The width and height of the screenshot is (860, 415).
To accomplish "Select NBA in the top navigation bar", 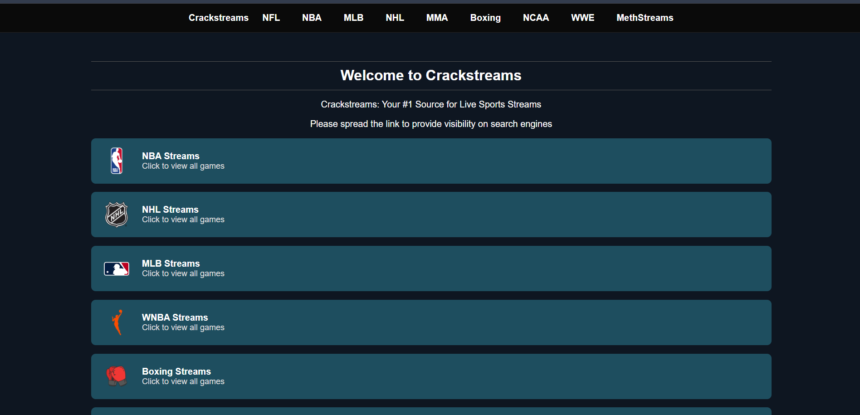I will 312,18.
